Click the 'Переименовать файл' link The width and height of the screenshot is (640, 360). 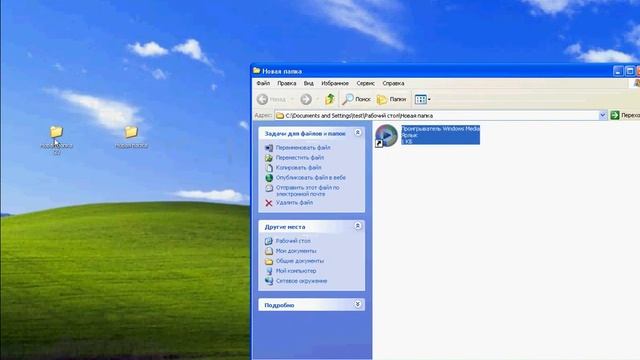(303, 147)
